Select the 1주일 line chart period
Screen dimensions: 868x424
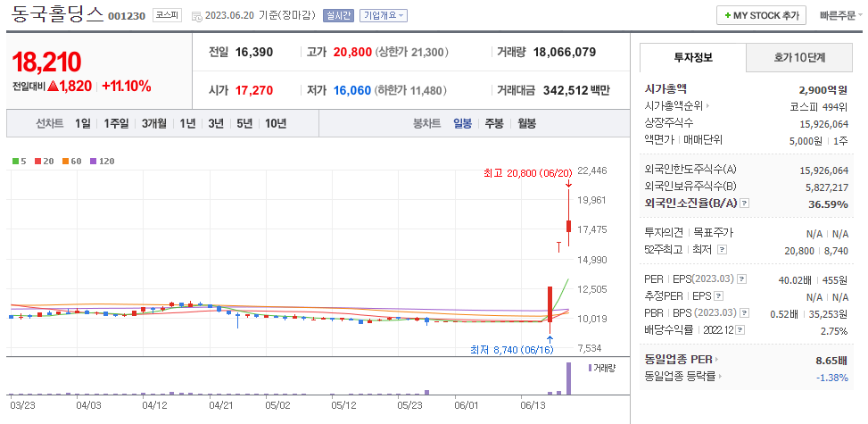click(116, 123)
